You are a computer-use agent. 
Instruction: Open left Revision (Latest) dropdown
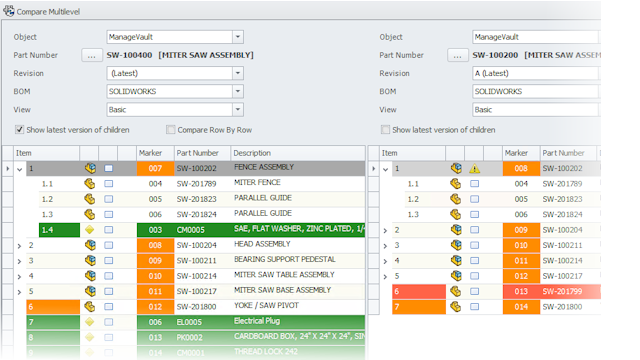[x=238, y=73]
